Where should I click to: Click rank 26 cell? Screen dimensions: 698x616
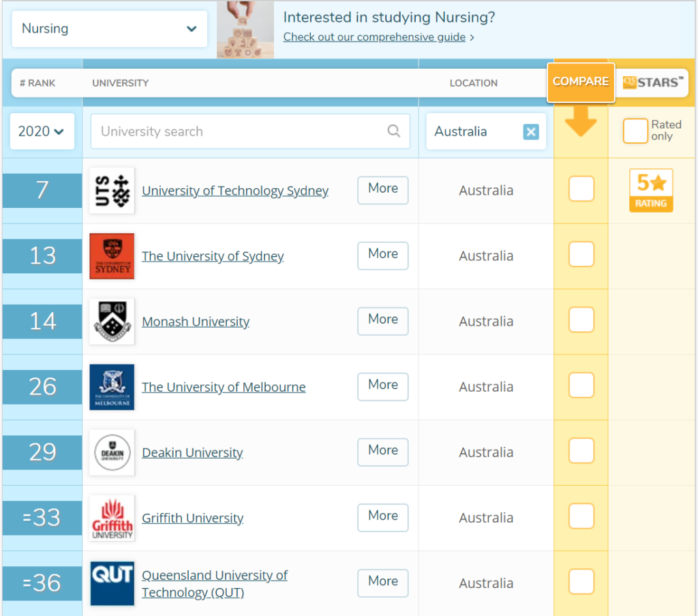point(42,387)
